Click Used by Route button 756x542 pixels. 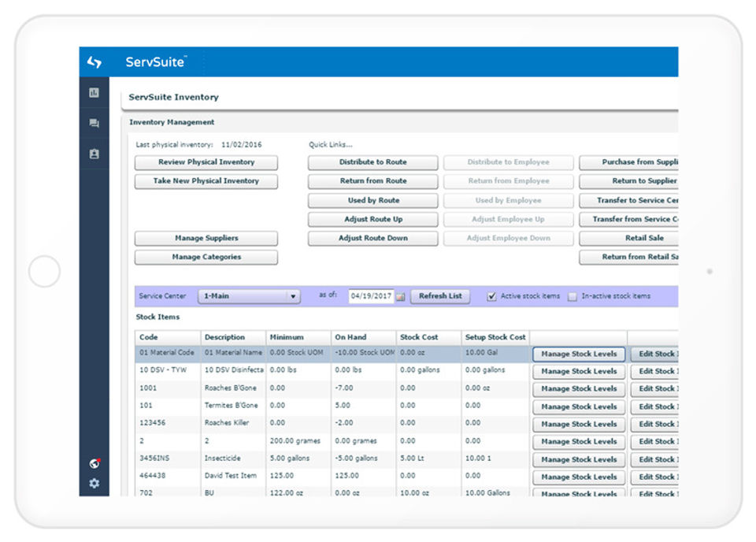click(372, 201)
